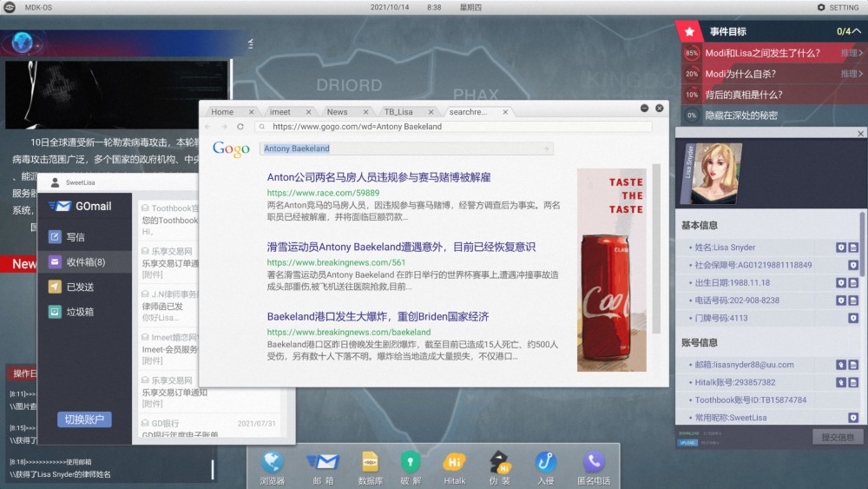Open SETTING in the top bar
Screen dimensions: 868x489
(x=838, y=7)
